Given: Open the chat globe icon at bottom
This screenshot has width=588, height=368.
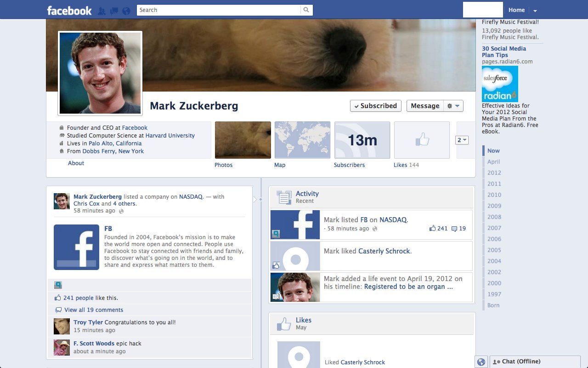Looking at the screenshot, I should pos(481,362).
